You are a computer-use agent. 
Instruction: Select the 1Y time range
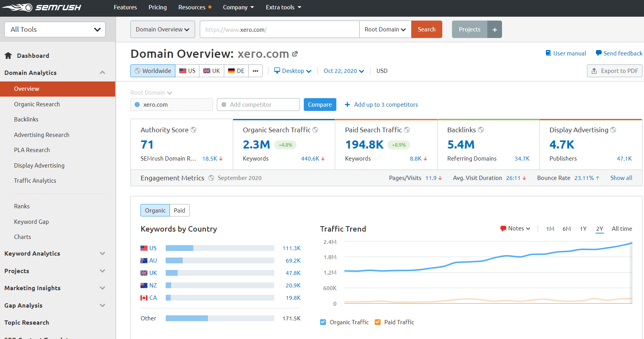click(583, 229)
